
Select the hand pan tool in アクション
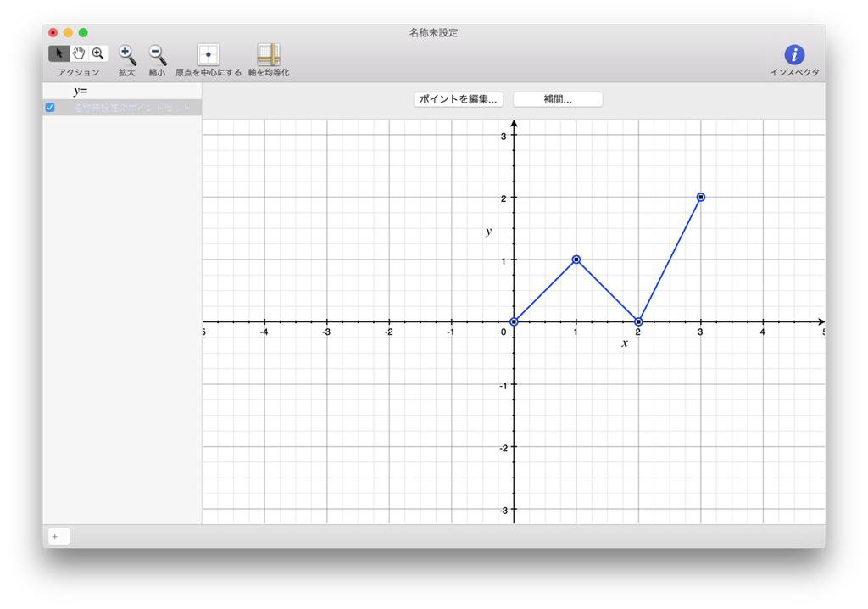(78, 53)
